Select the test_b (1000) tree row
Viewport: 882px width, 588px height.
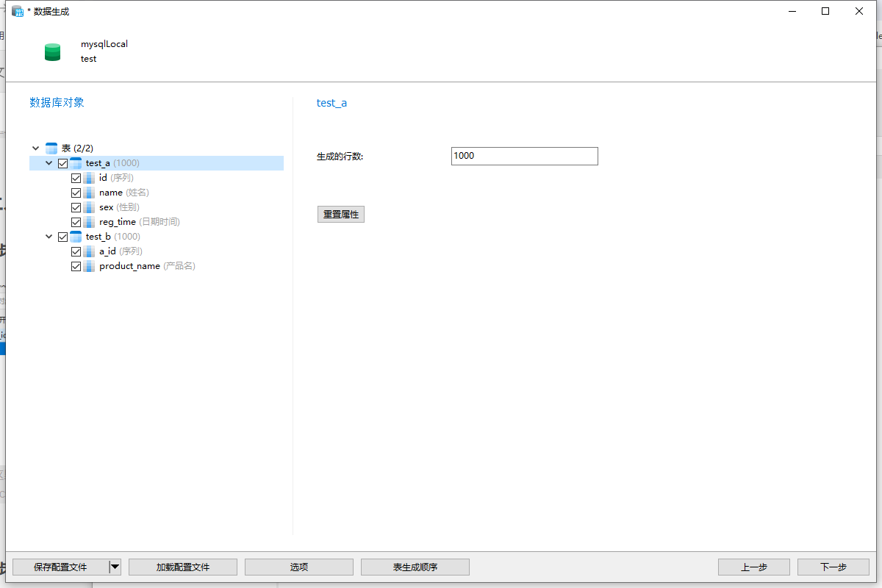click(x=157, y=237)
